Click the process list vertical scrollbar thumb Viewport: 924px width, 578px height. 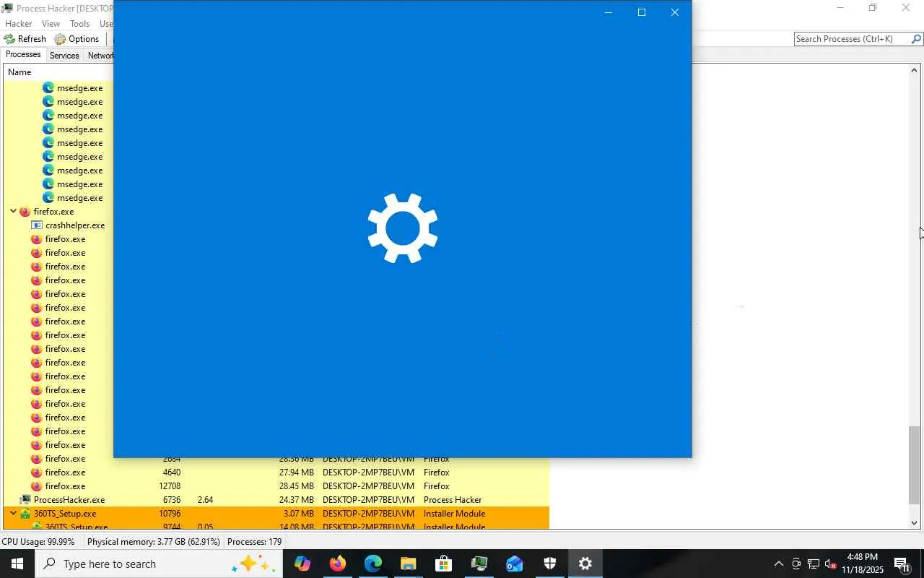click(915, 465)
